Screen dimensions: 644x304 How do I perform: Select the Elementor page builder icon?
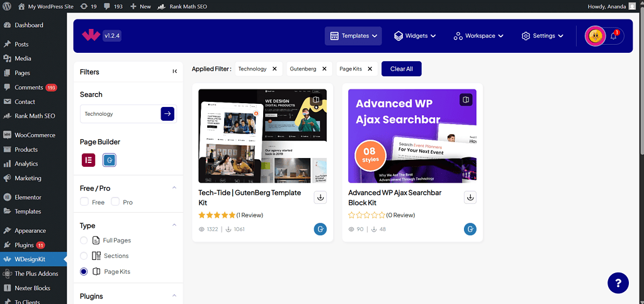tap(88, 160)
